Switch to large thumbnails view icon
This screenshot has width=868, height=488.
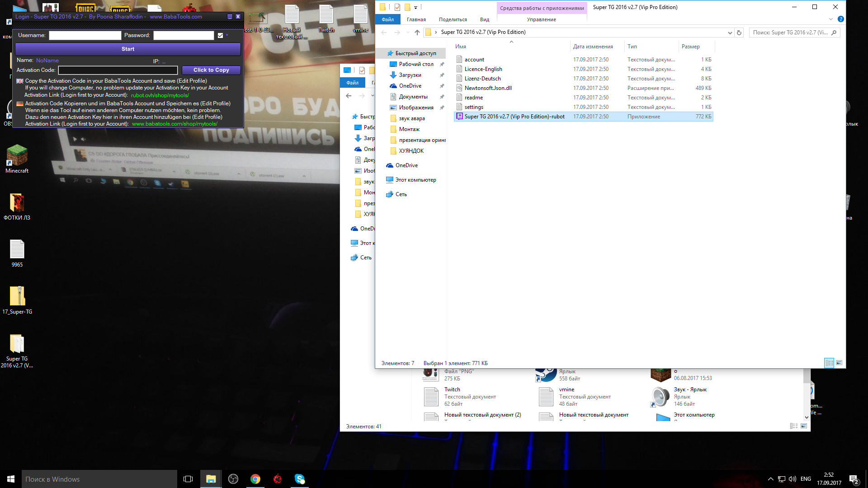coord(839,363)
